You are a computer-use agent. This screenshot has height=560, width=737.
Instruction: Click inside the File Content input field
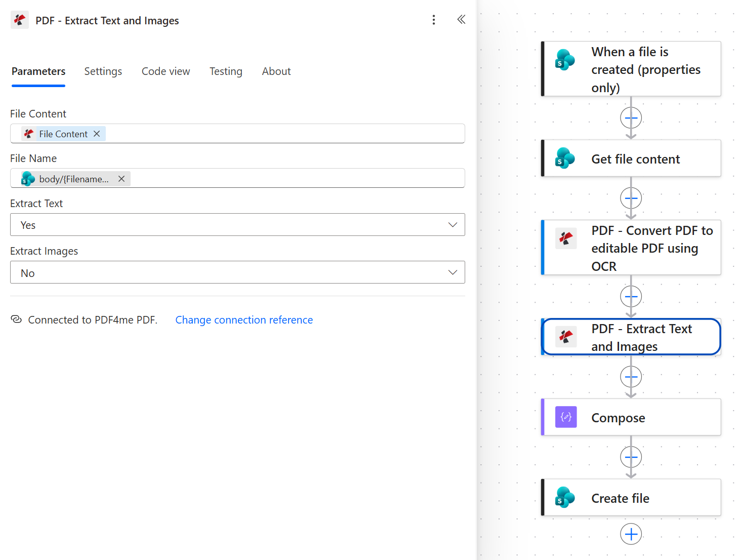(237, 134)
